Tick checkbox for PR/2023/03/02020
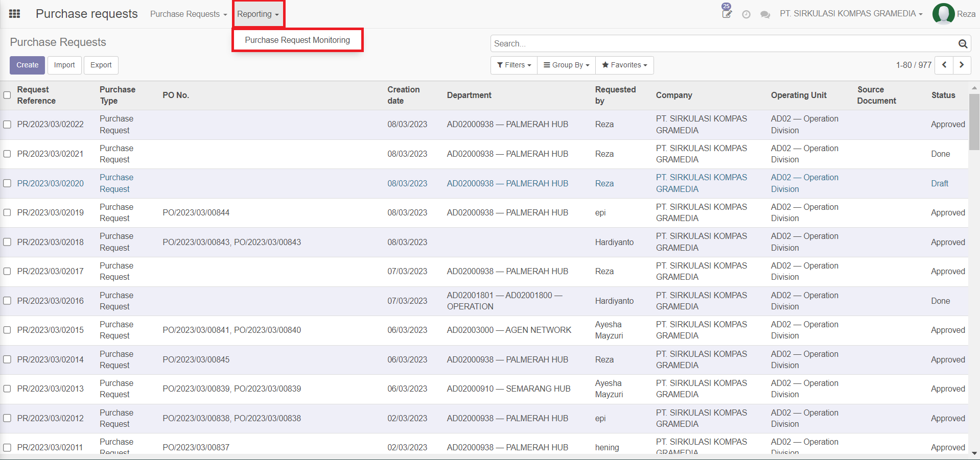This screenshot has height=460, width=980. pos(7,183)
